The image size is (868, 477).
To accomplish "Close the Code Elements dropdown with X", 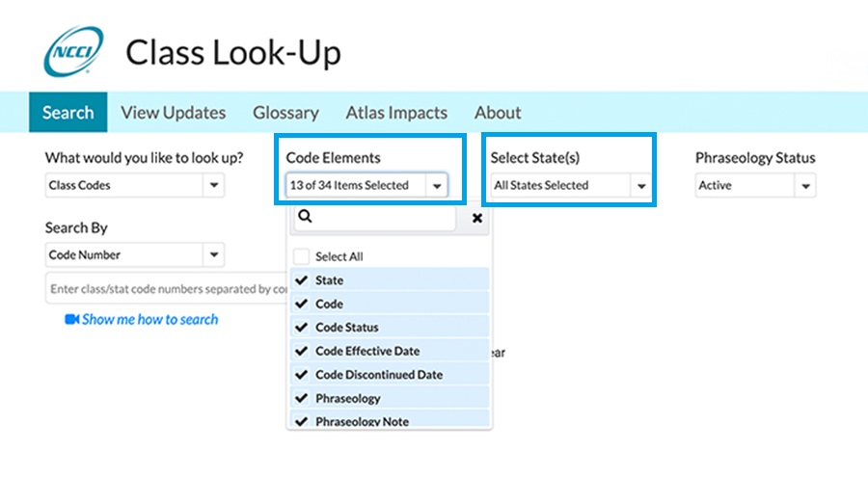I will 476,218.
